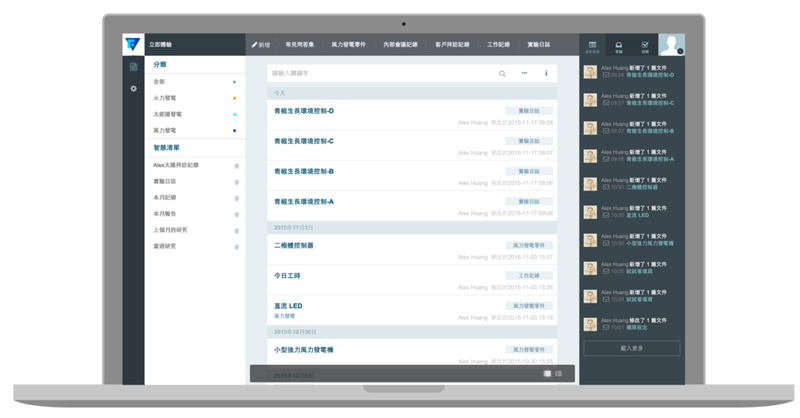Select the 火力發電 category
Image resolution: width=800 pixels, height=418 pixels.
pyautogui.click(x=164, y=98)
